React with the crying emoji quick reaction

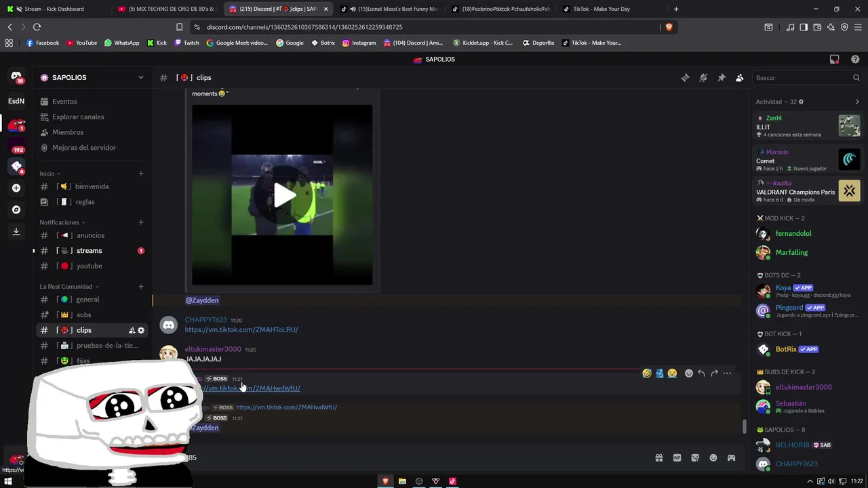coord(672,373)
